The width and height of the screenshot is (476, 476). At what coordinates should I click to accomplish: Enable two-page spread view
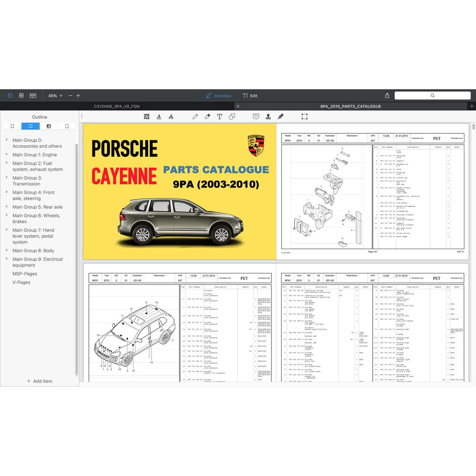(x=33, y=95)
